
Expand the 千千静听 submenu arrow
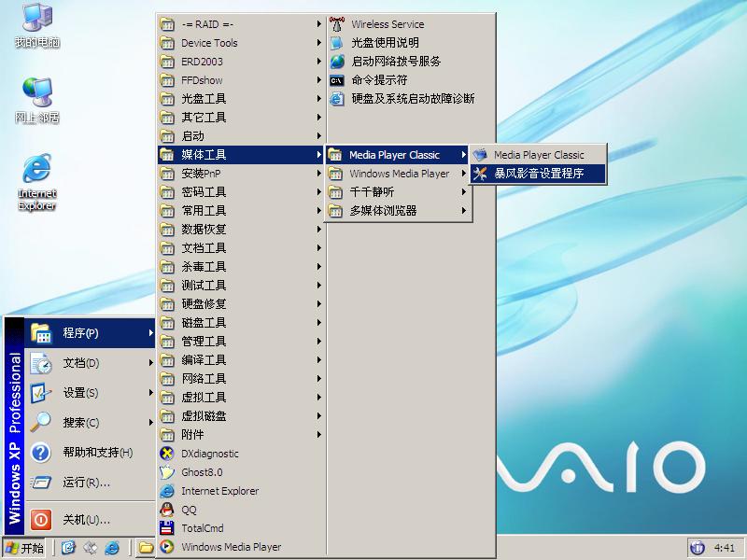(463, 192)
